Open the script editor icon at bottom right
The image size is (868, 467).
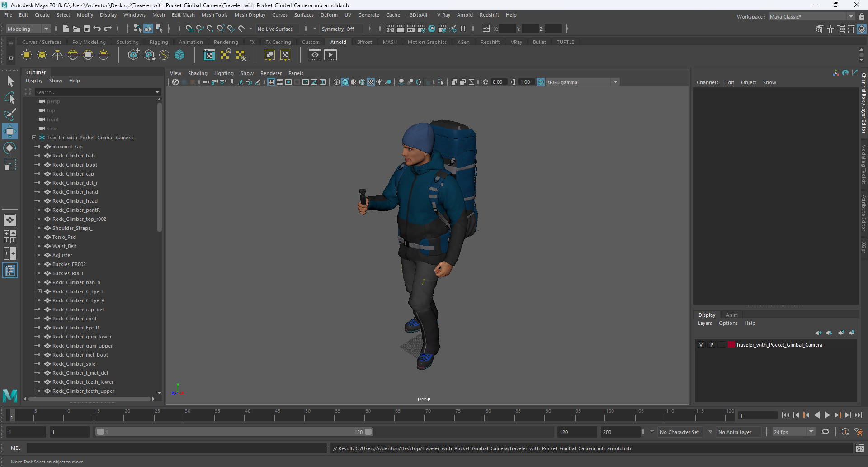tap(859, 448)
